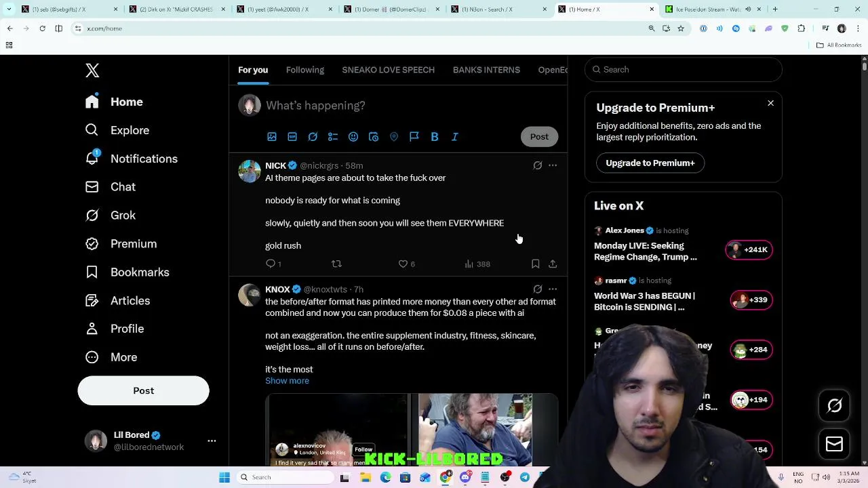Open BANKS INTERNS tab
Screen dimensions: 868x488
(486, 70)
